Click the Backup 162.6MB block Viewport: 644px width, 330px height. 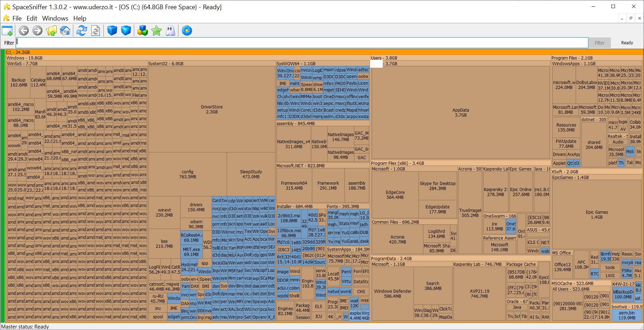tap(18, 83)
